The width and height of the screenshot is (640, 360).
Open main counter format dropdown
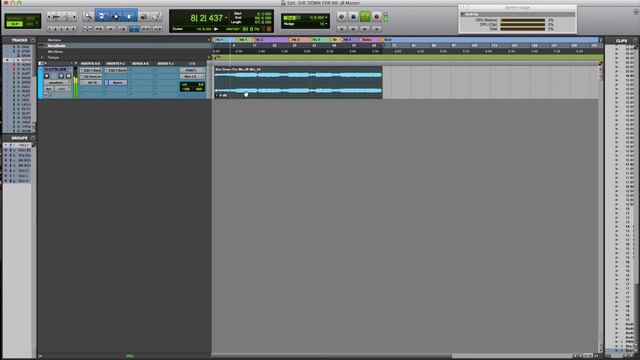point(226,18)
